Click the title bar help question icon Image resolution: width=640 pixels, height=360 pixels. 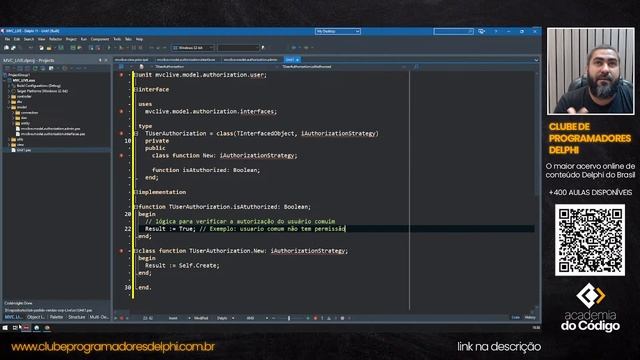tap(496, 31)
